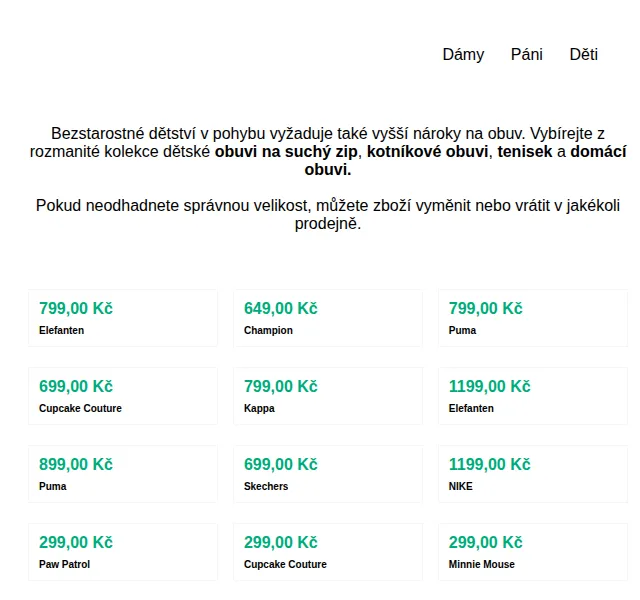This screenshot has width=640, height=600.
Task: Open the Elefanten product for 1199,00 Kč
Action: (x=533, y=396)
